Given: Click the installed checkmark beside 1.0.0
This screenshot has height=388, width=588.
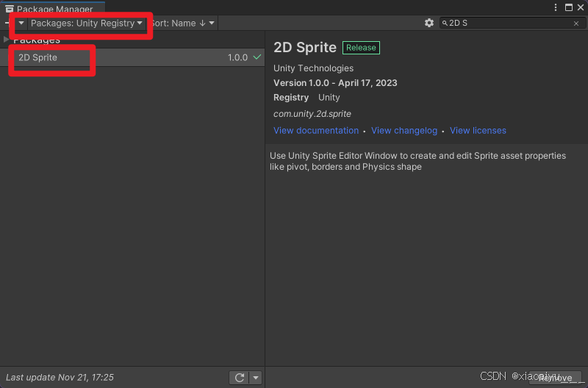Looking at the screenshot, I should 257,57.
